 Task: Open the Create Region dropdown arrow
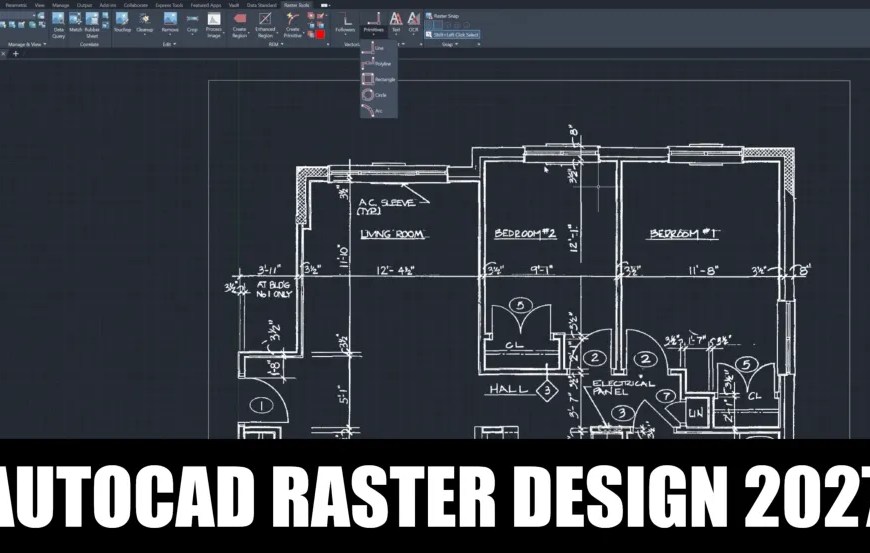pyautogui.click(x=249, y=35)
